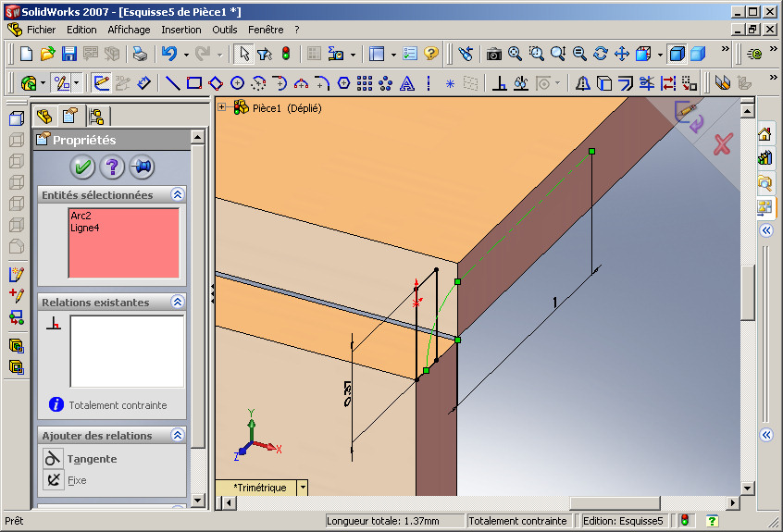
Task: Click the Save floppy disk icon
Action: pyautogui.click(x=68, y=54)
